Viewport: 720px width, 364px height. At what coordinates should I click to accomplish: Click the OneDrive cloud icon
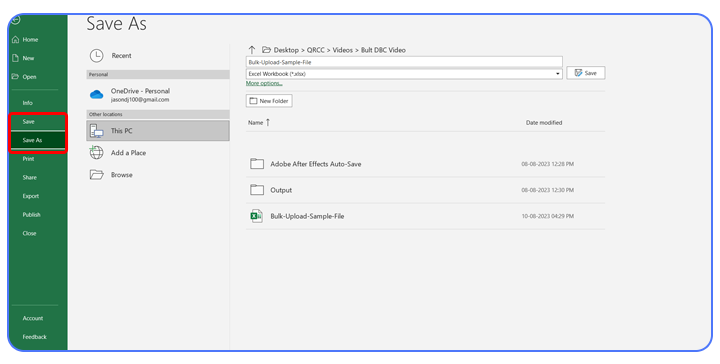click(x=96, y=95)
